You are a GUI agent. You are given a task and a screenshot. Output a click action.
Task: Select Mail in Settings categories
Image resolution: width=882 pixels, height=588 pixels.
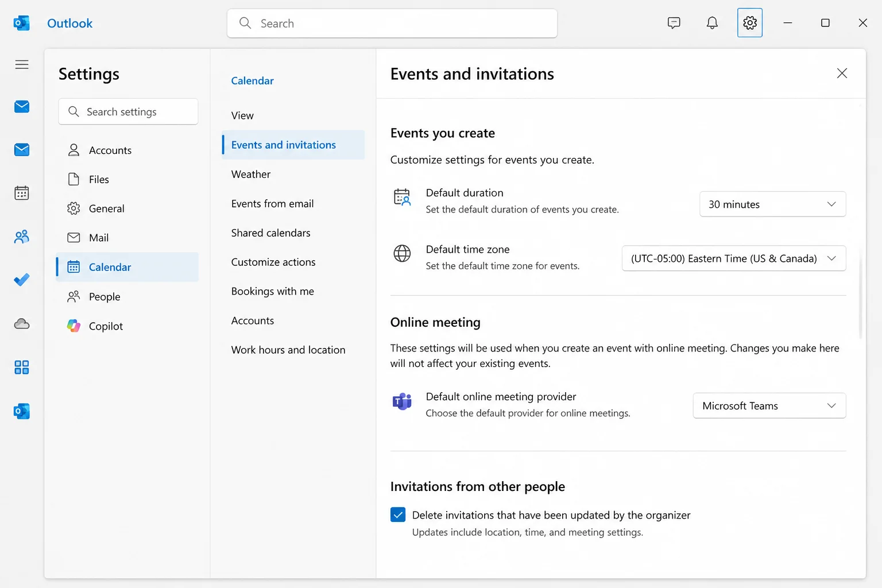[127, 238]
